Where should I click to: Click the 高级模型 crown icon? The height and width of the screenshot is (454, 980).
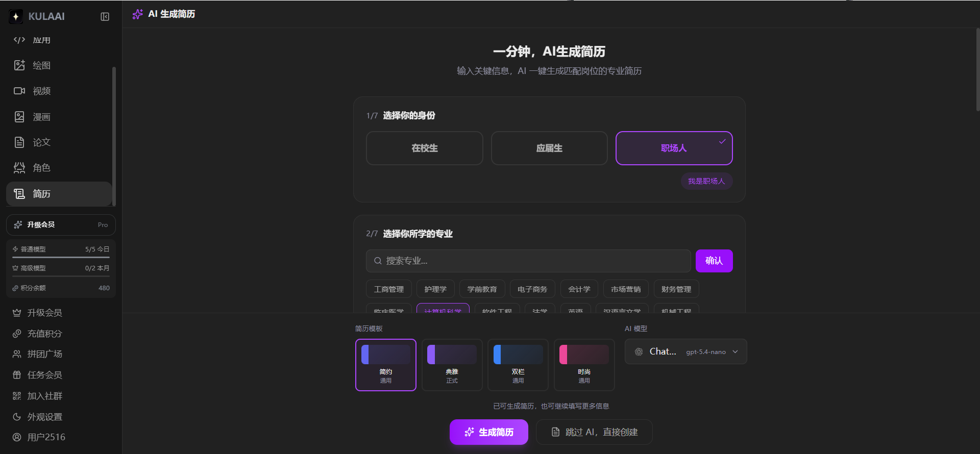point(15,268)
